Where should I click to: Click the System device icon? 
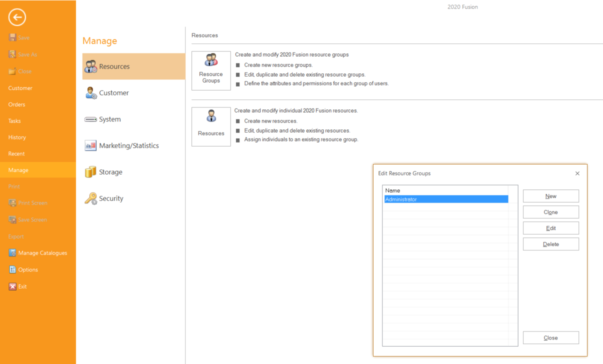click(91, 119)
